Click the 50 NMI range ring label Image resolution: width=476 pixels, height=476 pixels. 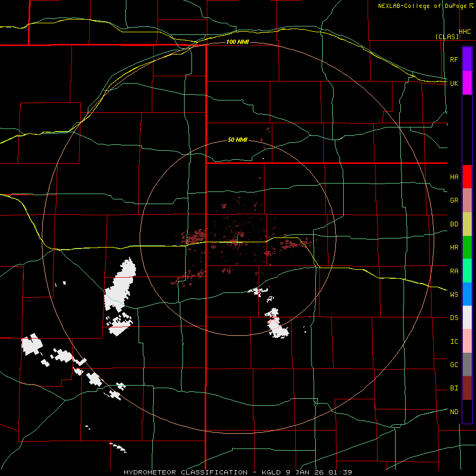(x=237, y=140)
